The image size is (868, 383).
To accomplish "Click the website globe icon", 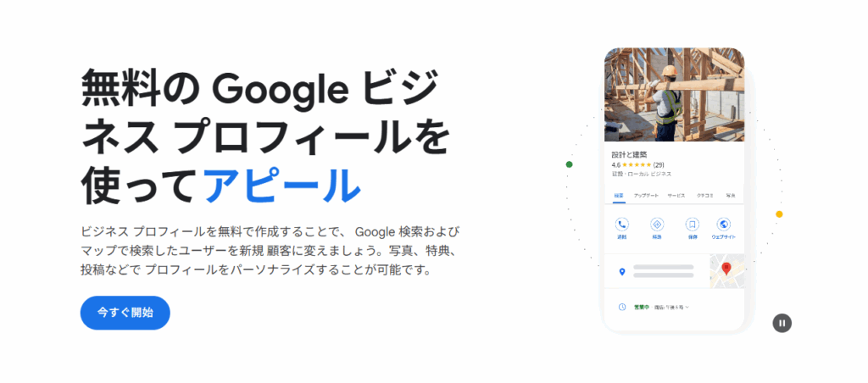I will click(x=723, y=225).
